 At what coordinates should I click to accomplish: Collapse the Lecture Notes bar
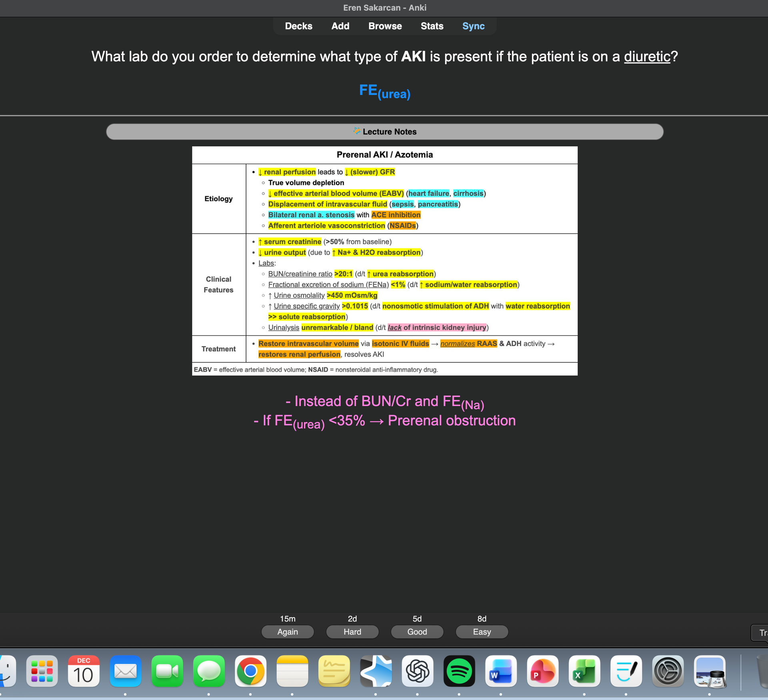point(384,132)
